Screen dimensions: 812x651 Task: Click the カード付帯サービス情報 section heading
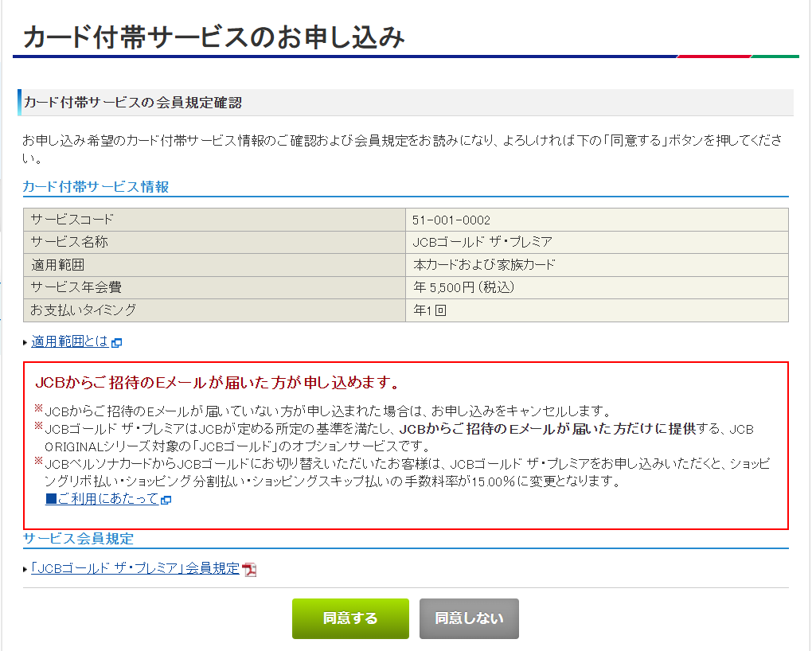[x=96, y=187]
